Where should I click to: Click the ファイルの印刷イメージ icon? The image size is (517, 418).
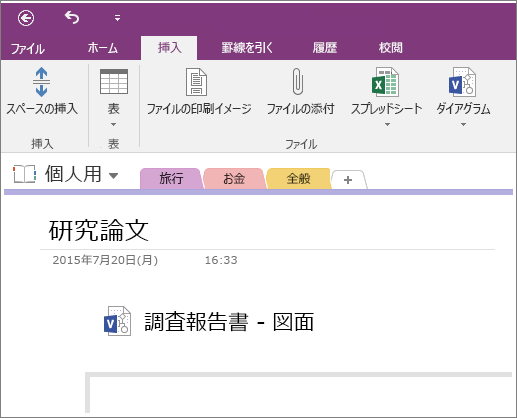click(196, 82)
